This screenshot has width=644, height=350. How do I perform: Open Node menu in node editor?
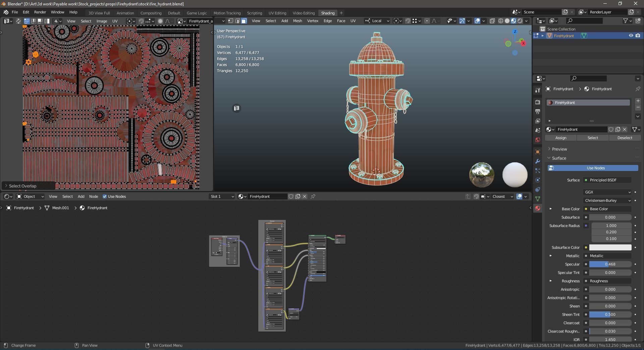point(94,196)
